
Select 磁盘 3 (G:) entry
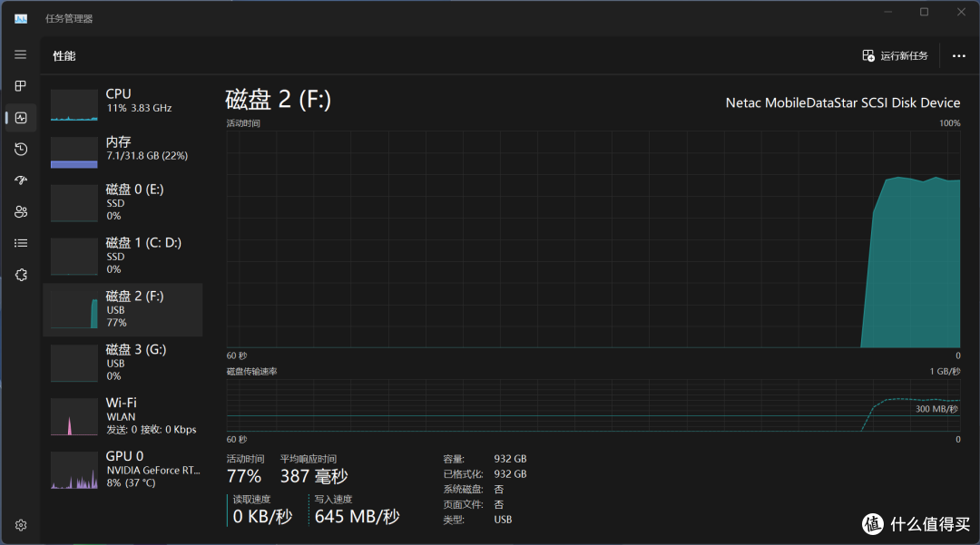[123, 363]
